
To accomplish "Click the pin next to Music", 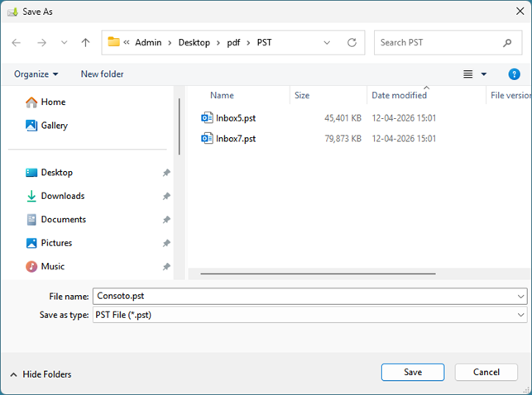I will tap(166, 267).
